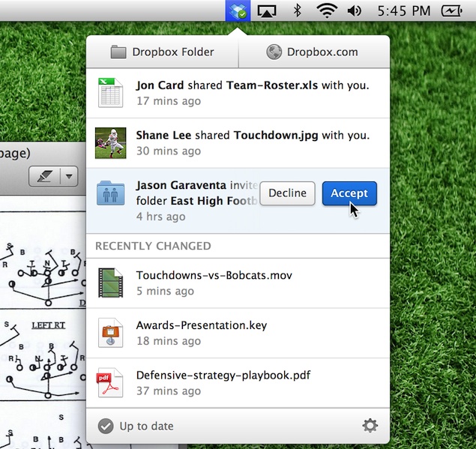This screenshot has width=476, height=449.
Task: Click the Defensive-strategy-playbook PDF icon
Action: [x=110, y=383]
